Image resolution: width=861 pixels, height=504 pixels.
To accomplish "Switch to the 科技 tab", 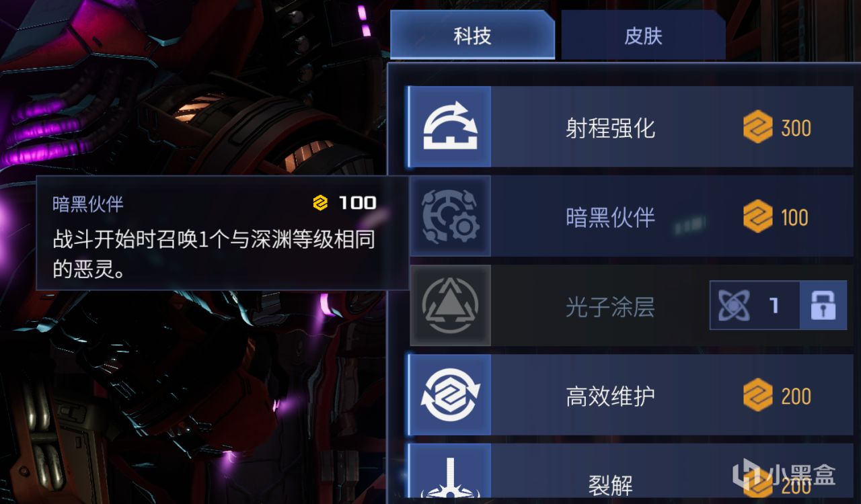I will 472,35.
